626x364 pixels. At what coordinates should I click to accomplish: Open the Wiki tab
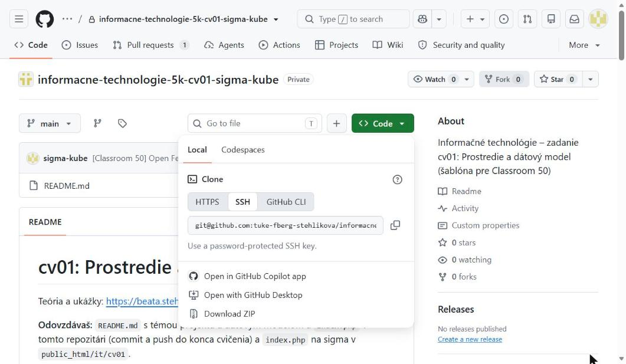388,45
